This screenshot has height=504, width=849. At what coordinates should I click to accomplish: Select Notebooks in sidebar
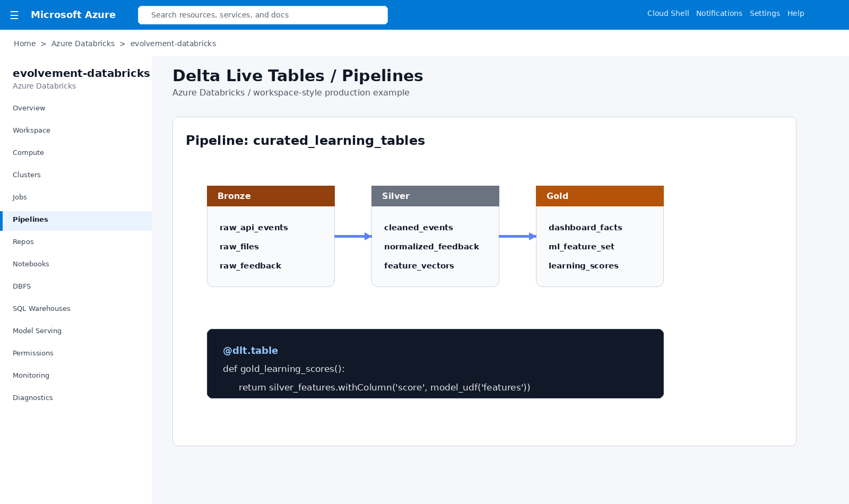[x=76, y=264]
